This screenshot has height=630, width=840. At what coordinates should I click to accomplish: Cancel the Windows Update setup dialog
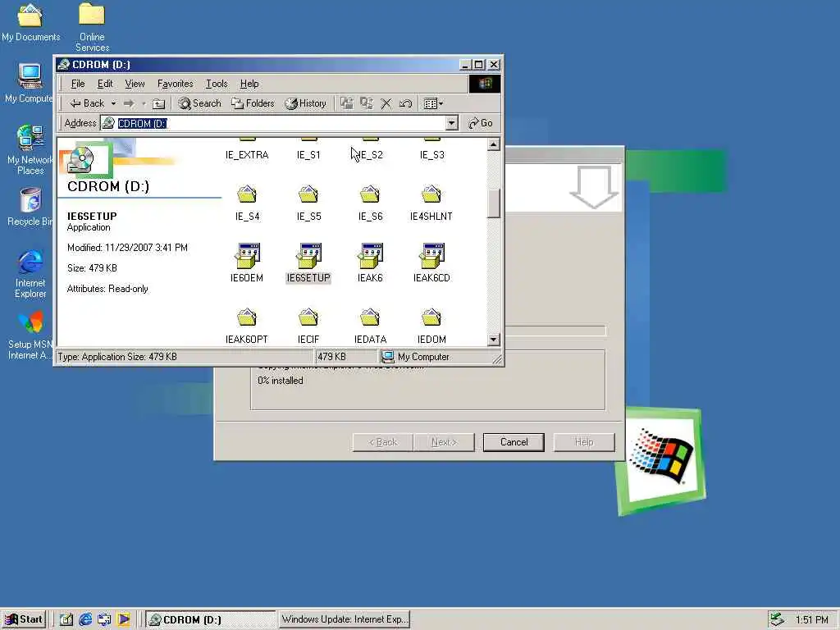click(514, 442)
